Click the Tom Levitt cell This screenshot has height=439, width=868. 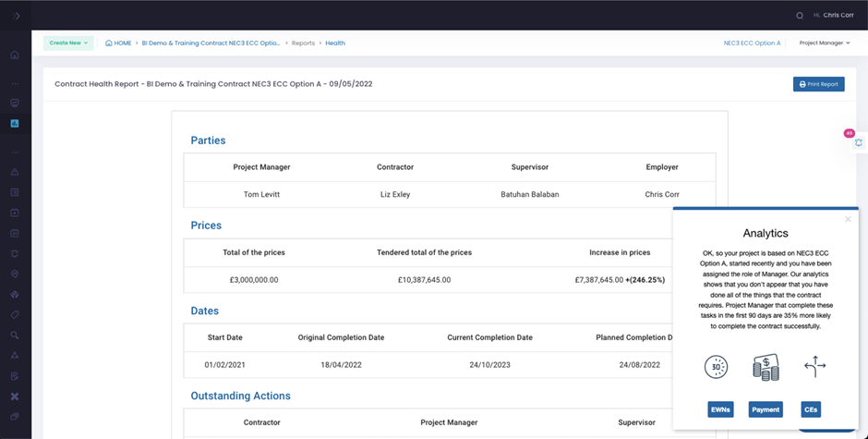click(x=262, y=195)
